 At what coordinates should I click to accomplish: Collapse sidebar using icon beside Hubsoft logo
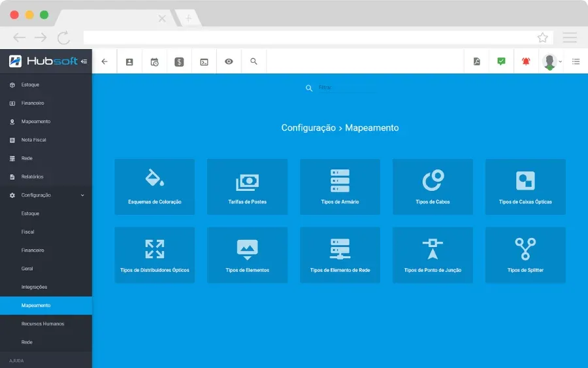84,61
